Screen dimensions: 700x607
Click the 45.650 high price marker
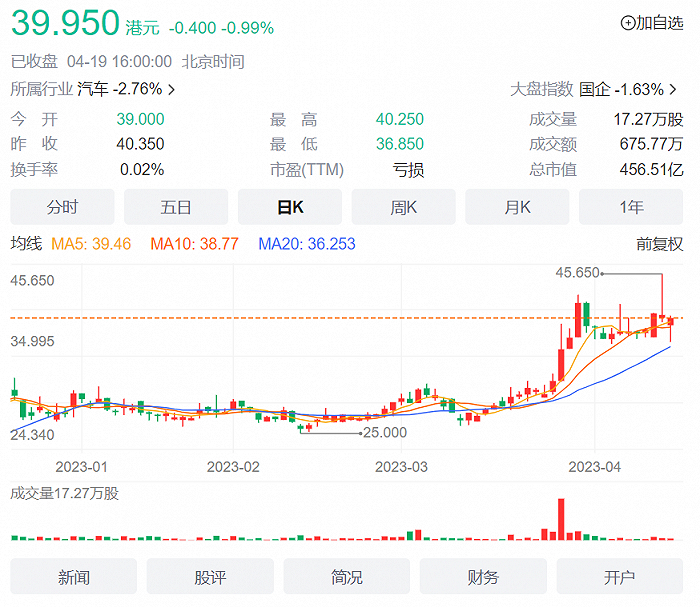(x=577, y=272)
